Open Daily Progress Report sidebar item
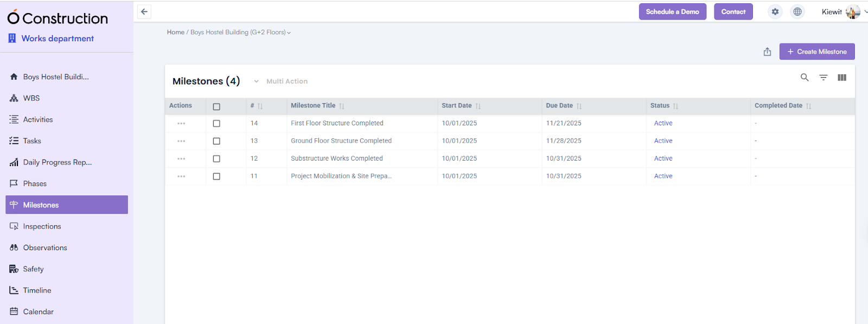 click(57, 162)
